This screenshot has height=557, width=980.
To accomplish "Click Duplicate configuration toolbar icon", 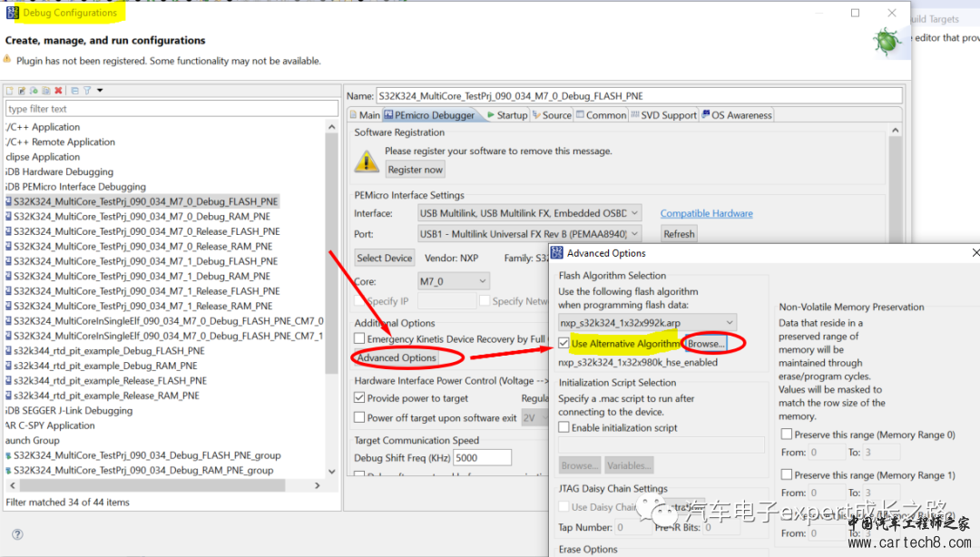I will (46, 91).
